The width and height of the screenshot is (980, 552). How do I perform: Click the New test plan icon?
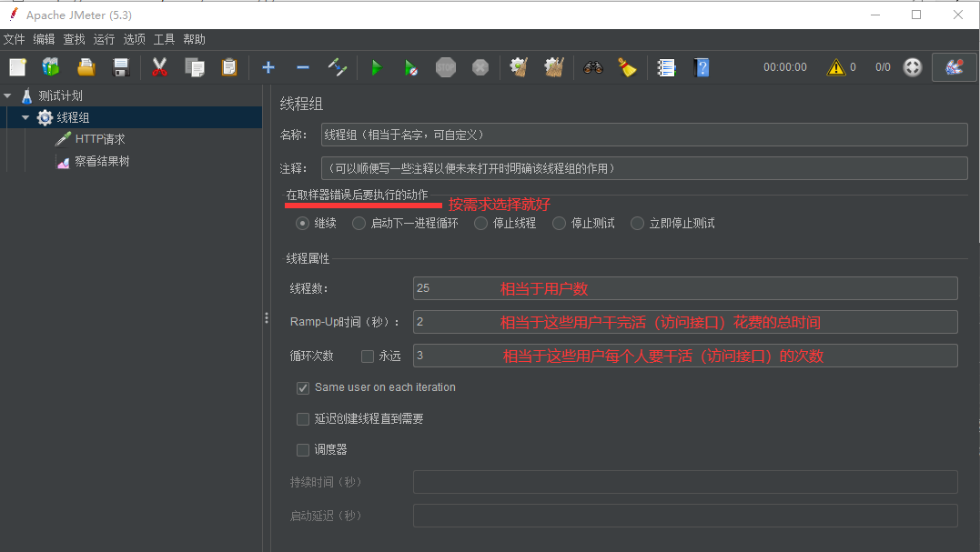17,67
